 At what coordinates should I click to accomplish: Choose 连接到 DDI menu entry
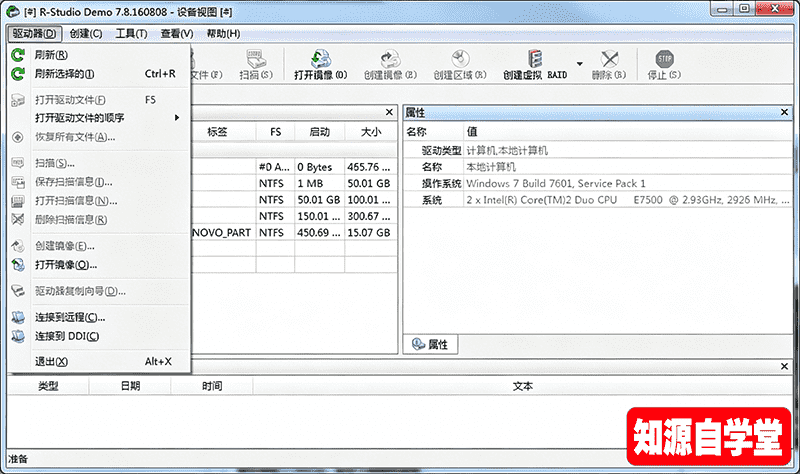click(99, 336)
